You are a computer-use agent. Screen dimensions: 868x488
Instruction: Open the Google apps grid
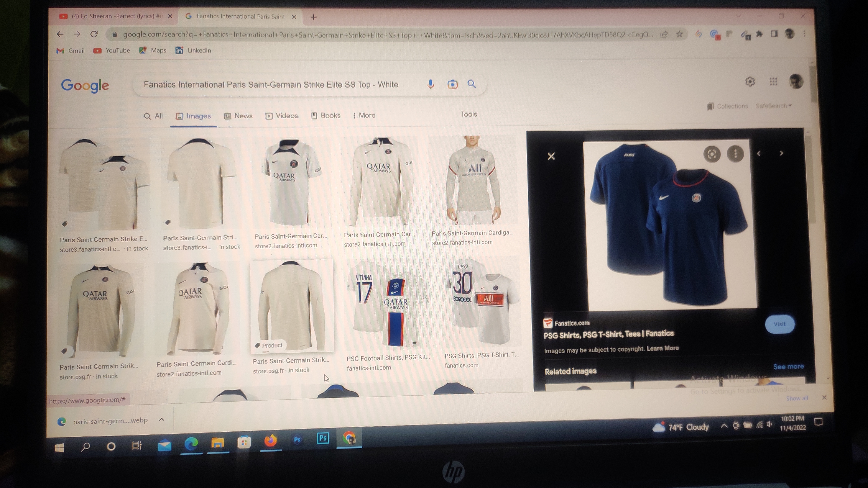(773, 82)
